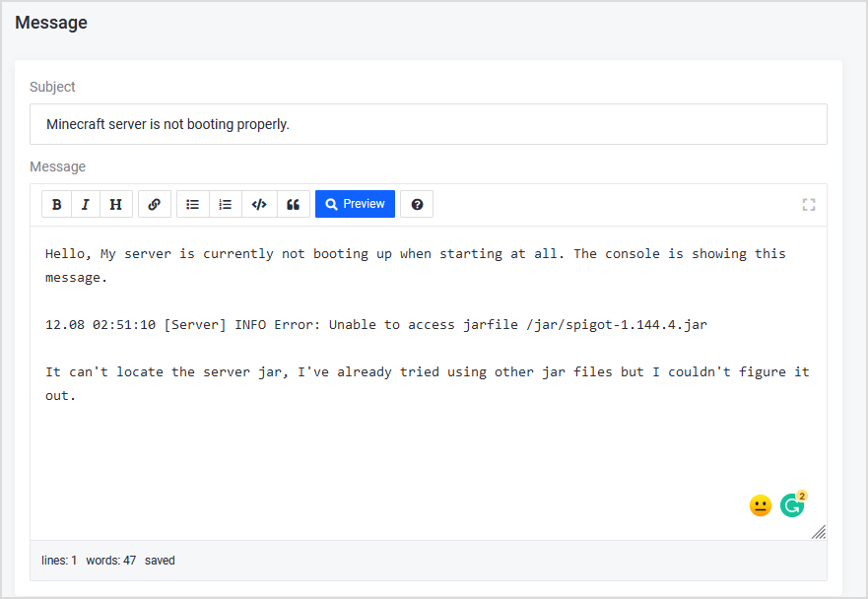Viewport: 868px width, 599px height.
Task: Insert a heading with the H icon
Action: 115,204
